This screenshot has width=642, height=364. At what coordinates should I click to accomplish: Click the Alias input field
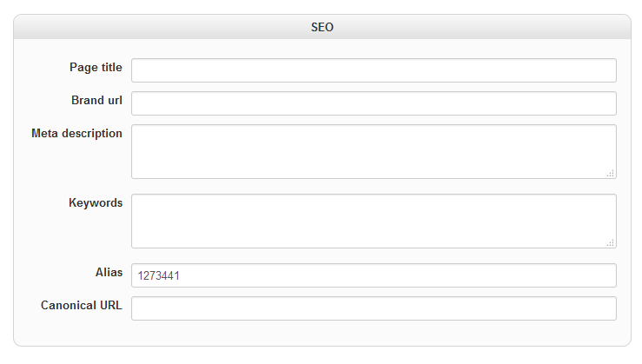374,275
